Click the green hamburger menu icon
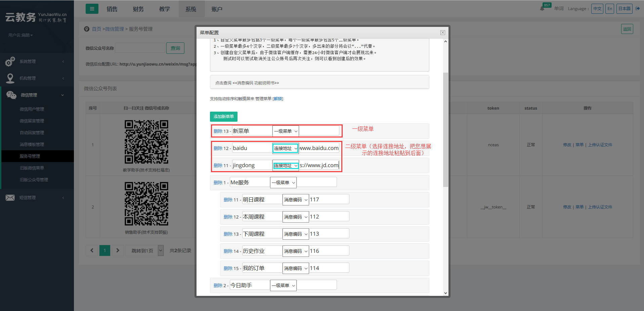The width and height of the screenshot is (644, 311). tap(92, 9)
